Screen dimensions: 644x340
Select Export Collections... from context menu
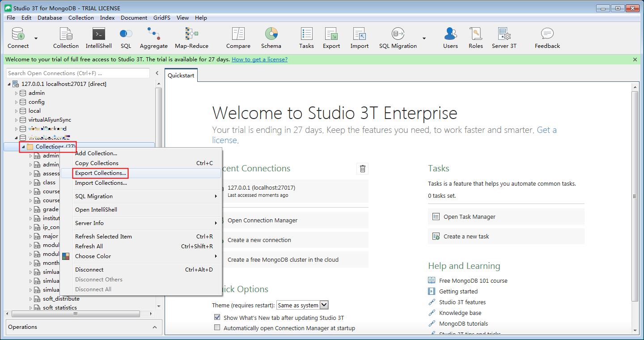[x=141, y=173]
